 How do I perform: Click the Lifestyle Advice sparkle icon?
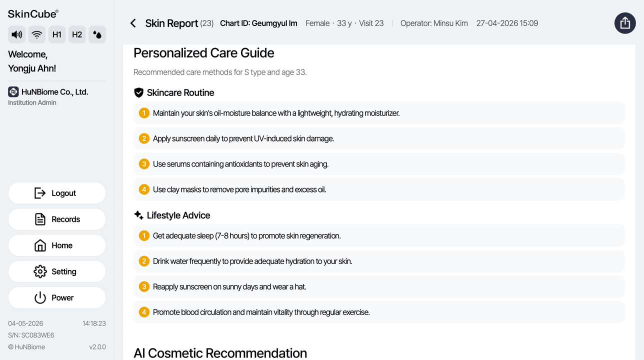click(x=139, y=215)
